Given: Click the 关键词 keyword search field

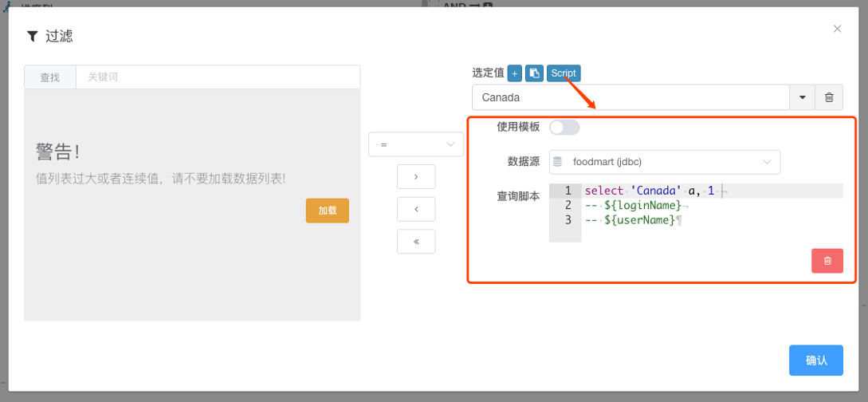Looking at the screenshot, I should 218,77.
